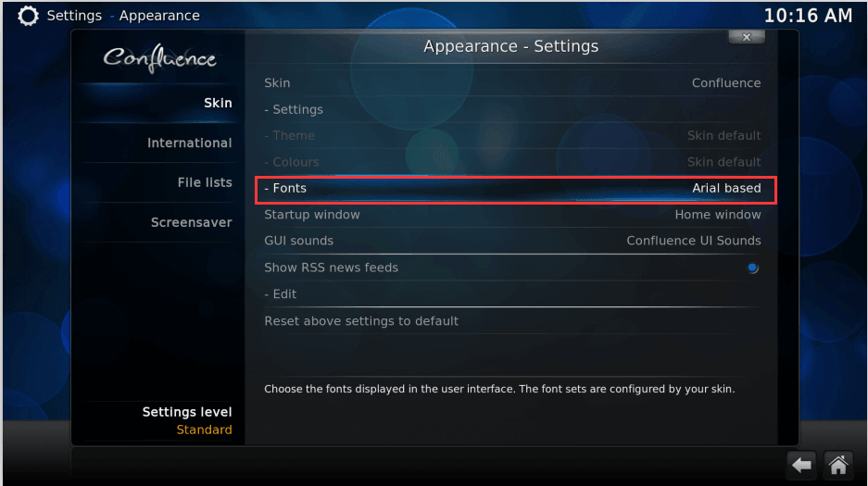868x486 pixels.
Task: Close the Appearance settings dialog
Action: pos(747,37)
